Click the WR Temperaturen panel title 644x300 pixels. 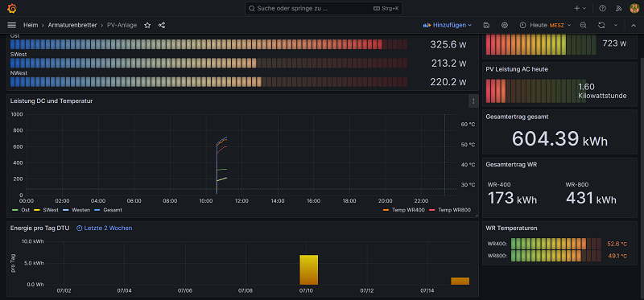[x=511, y=228]
